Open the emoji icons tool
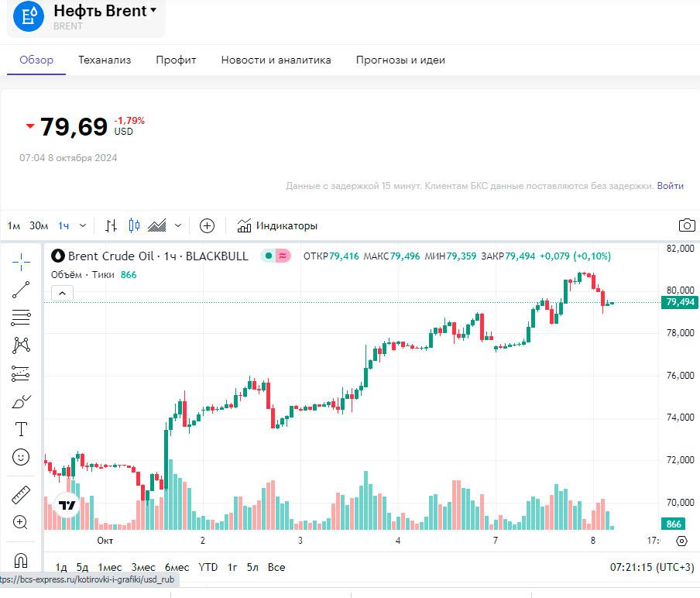 21,457
